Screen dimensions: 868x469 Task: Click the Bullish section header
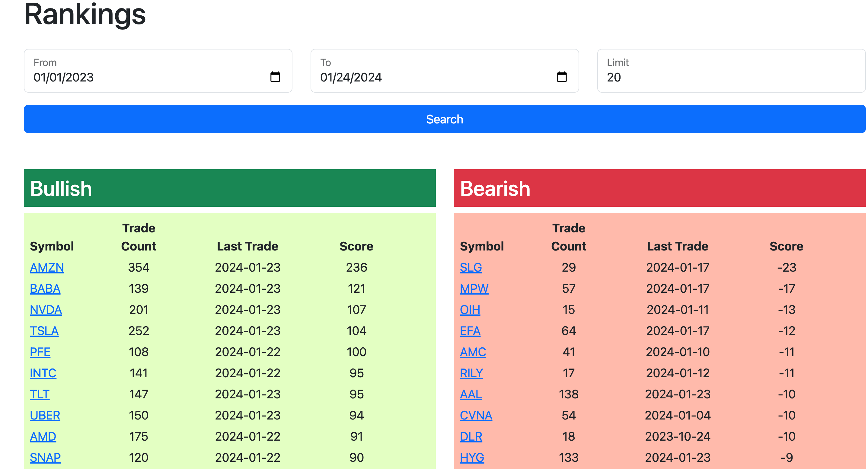tap(230, 188)
